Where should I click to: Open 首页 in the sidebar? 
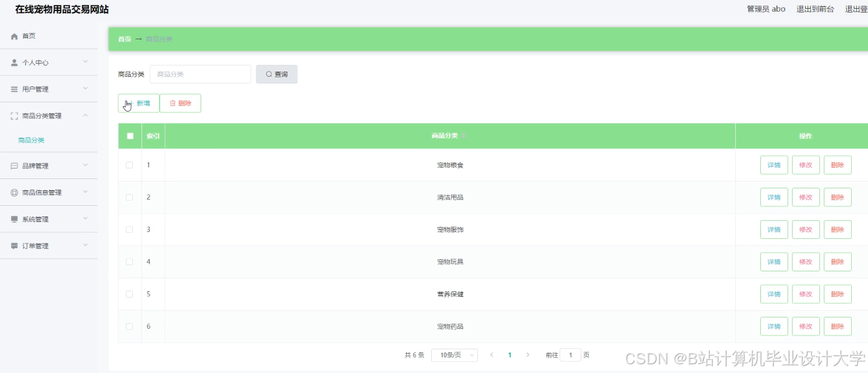point(49,36)
